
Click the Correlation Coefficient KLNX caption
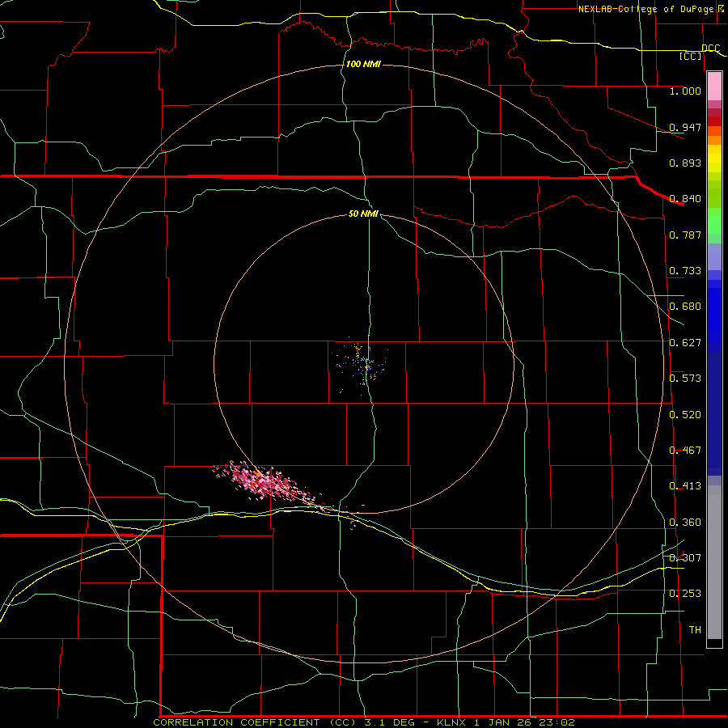coord(364,722)
